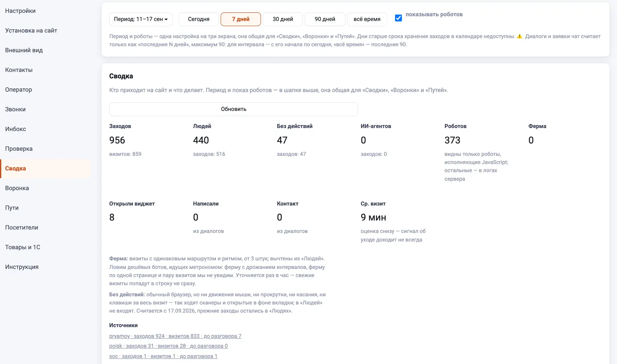Click the «Заходов» value 956
Image resolution: width=617 pixels, height=364 pixels.
click(x=117, y=140)
